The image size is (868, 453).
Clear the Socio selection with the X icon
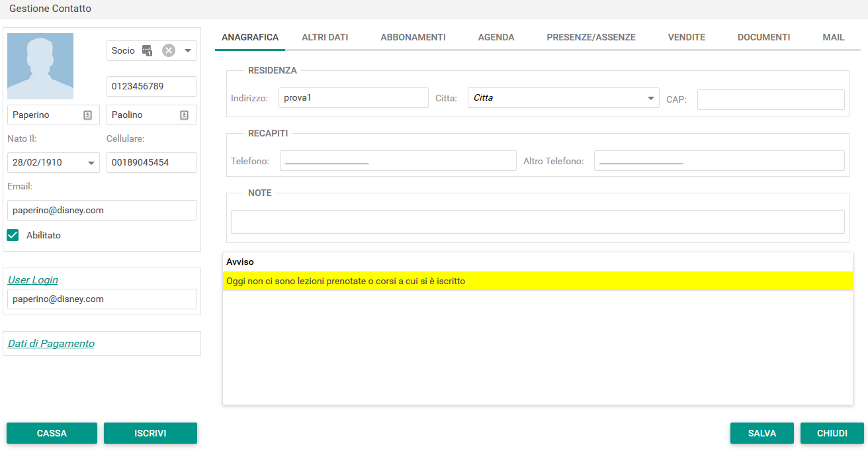pyautogui.click(x=169, y=50)
